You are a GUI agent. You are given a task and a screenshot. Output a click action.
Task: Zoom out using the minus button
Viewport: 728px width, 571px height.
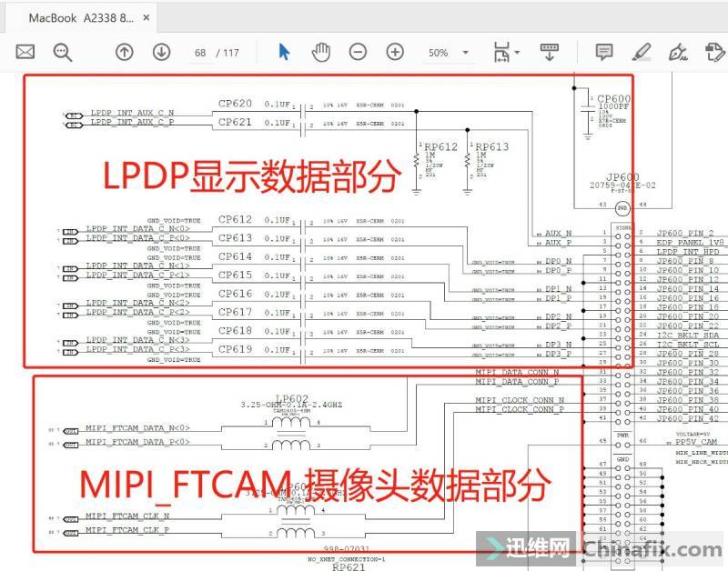tap(358, 52)
